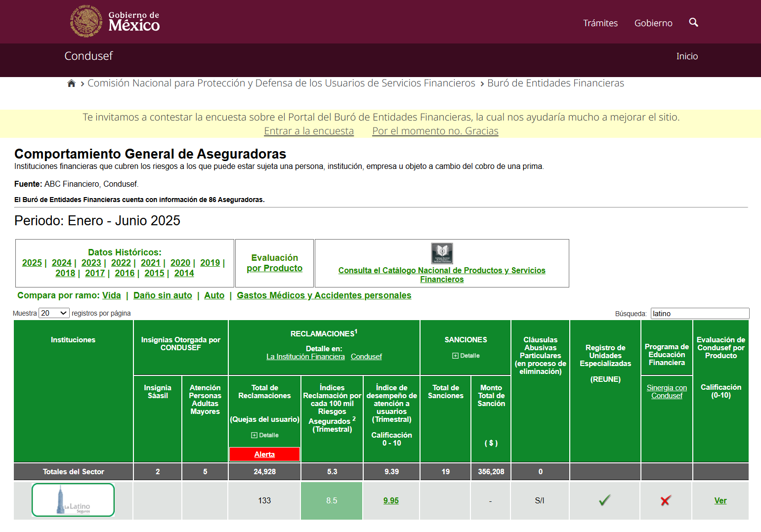Click the Gobierno de México logo

[x=115, y=22]
